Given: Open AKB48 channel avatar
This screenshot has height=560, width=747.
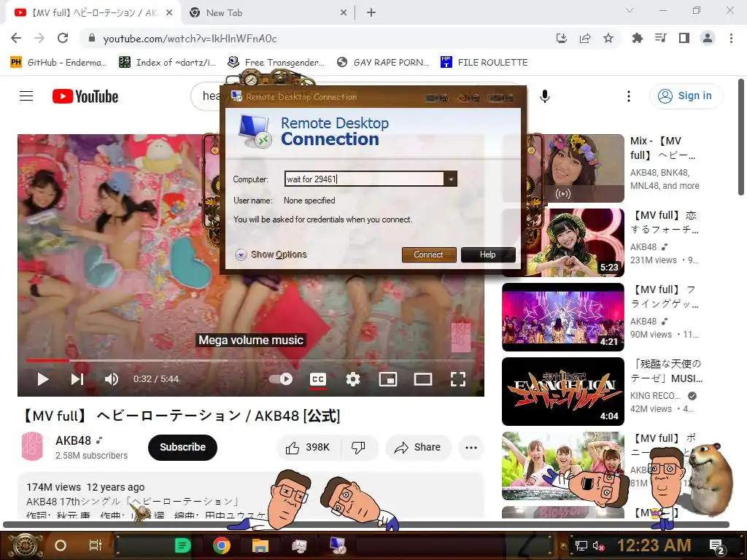Looking at the screenshot, I should [32, 447].
